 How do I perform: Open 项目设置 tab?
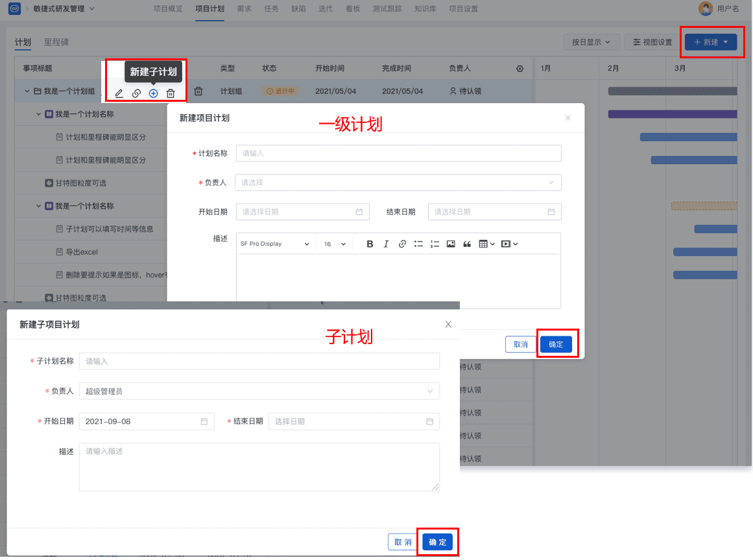point(464,8)
